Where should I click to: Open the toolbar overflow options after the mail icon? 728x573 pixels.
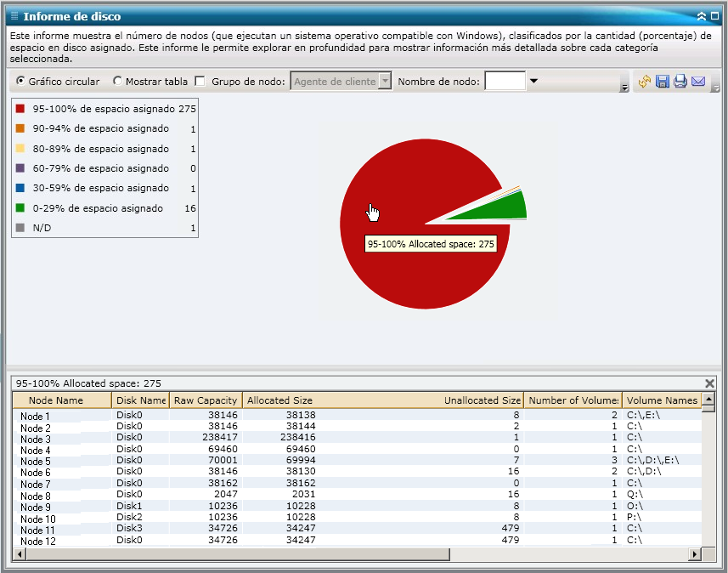pyautogui.click(x=715, y=87)
